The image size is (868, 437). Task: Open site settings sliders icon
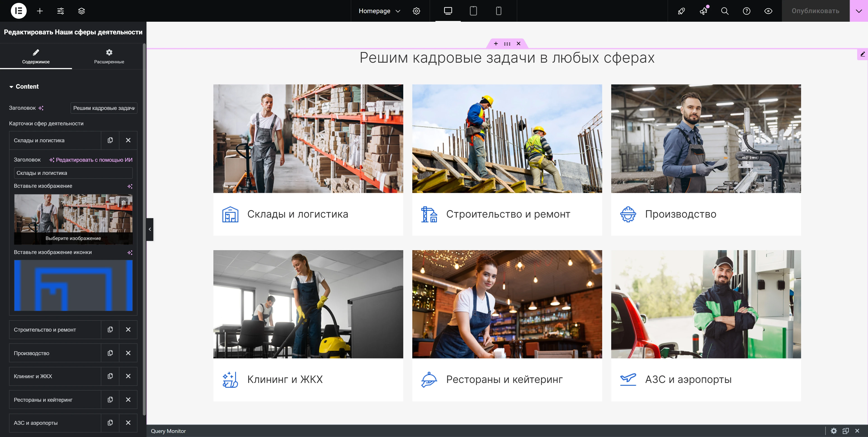point(61,11)
